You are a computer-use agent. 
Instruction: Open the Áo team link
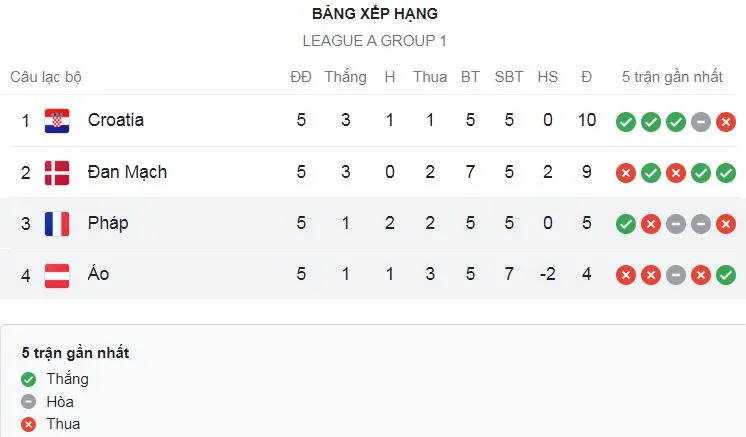98,274
